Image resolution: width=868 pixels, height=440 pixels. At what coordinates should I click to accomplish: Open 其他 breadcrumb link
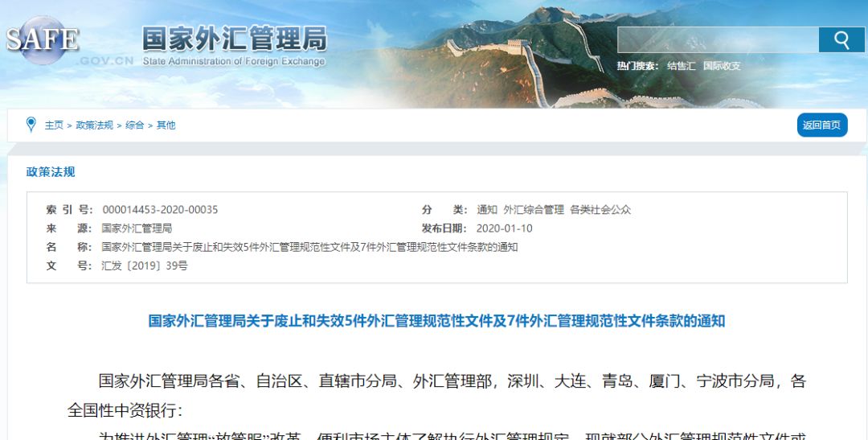click(x=166, y=125)
